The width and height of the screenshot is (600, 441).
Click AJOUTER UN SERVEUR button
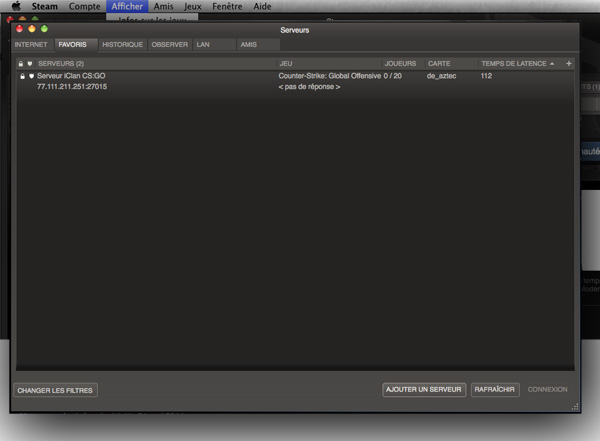click(x=424, y=390)
